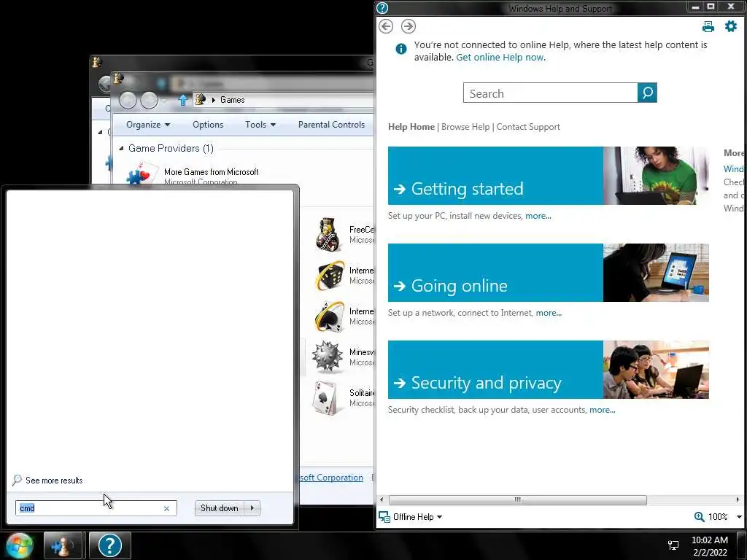Select FreeCell game icon

point(328,234)
